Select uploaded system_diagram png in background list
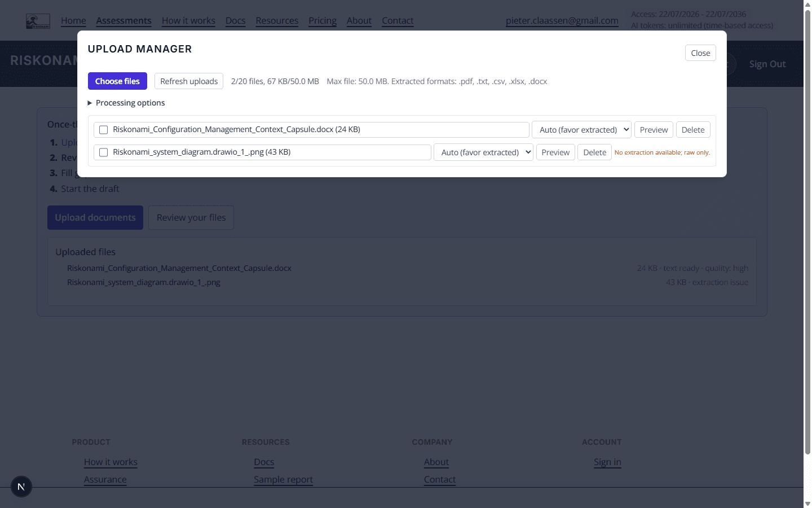This screenshot has height=508, width=812. (x=144, y=282)
